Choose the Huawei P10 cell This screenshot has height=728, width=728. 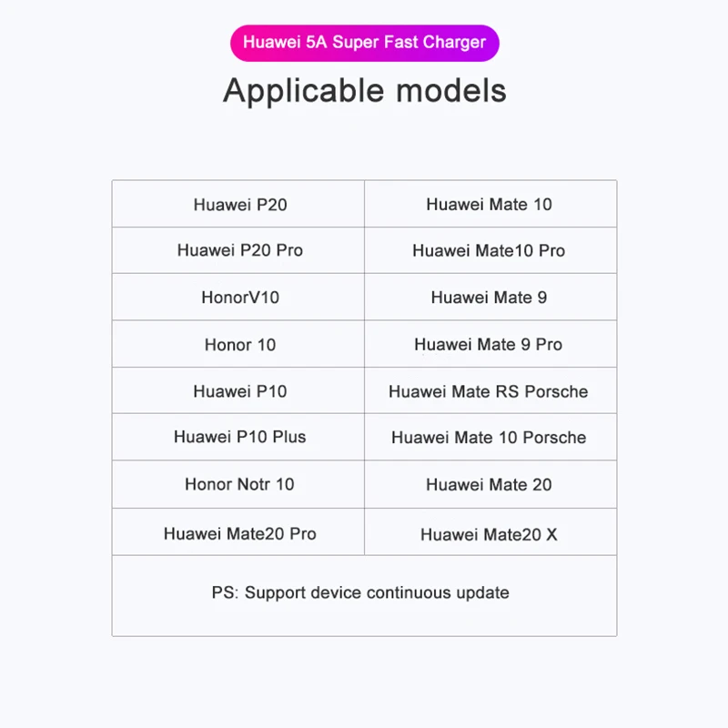(239, 391)
